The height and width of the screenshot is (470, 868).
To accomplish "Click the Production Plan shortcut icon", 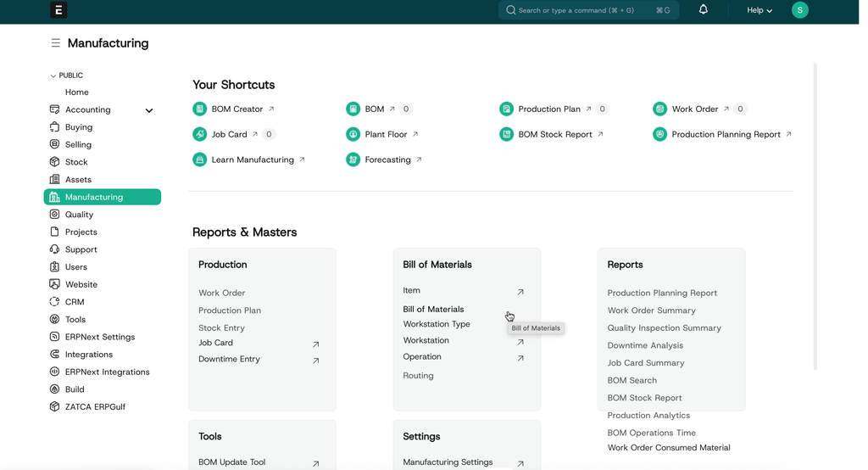I will [506, 109].
